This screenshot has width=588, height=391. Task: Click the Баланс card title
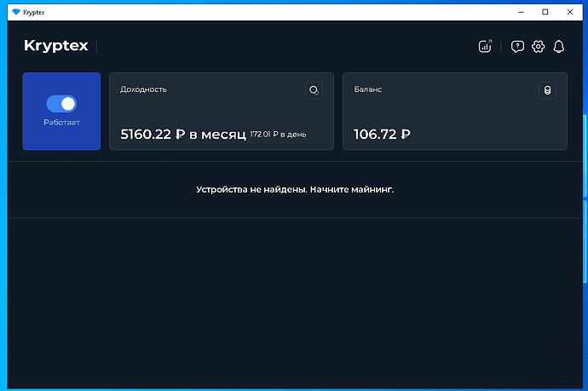(368, 89)
